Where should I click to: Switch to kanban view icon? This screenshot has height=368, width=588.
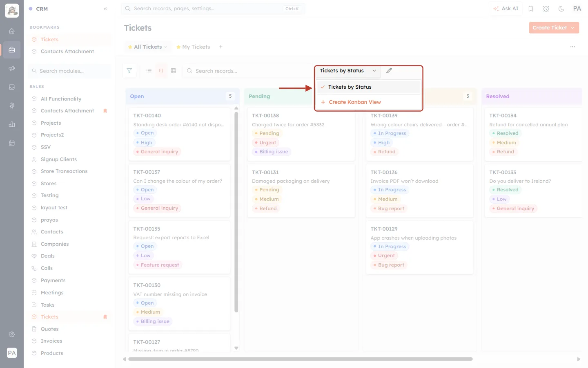click(161, 71)
